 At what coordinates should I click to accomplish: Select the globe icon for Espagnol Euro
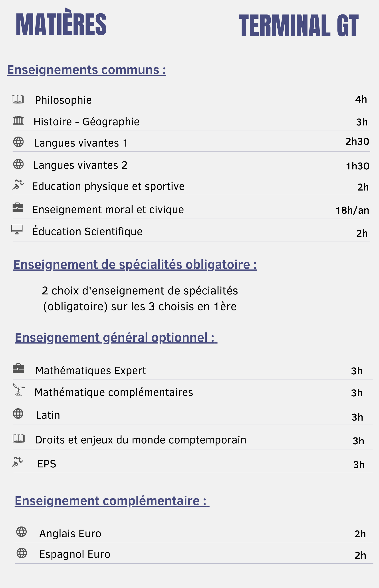(x=22, y=553)
